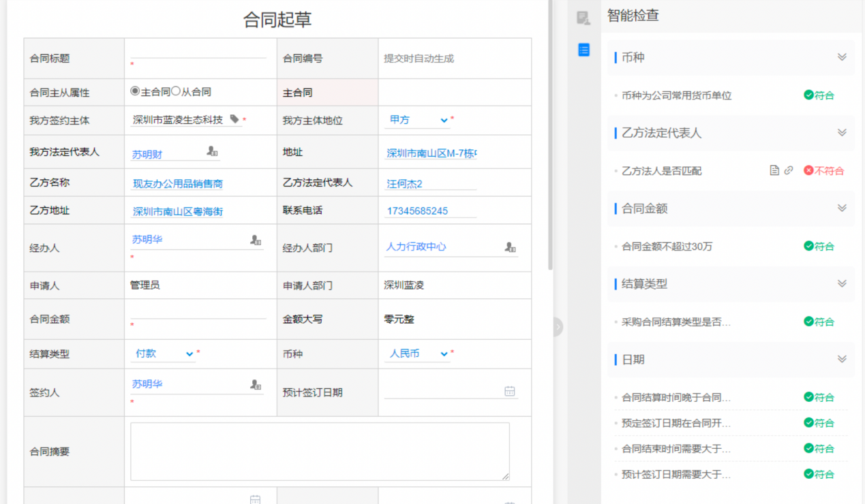865x504 pixels.
Task: Open person picker for 我方法定代表人
Action: [x=212, y=152]
